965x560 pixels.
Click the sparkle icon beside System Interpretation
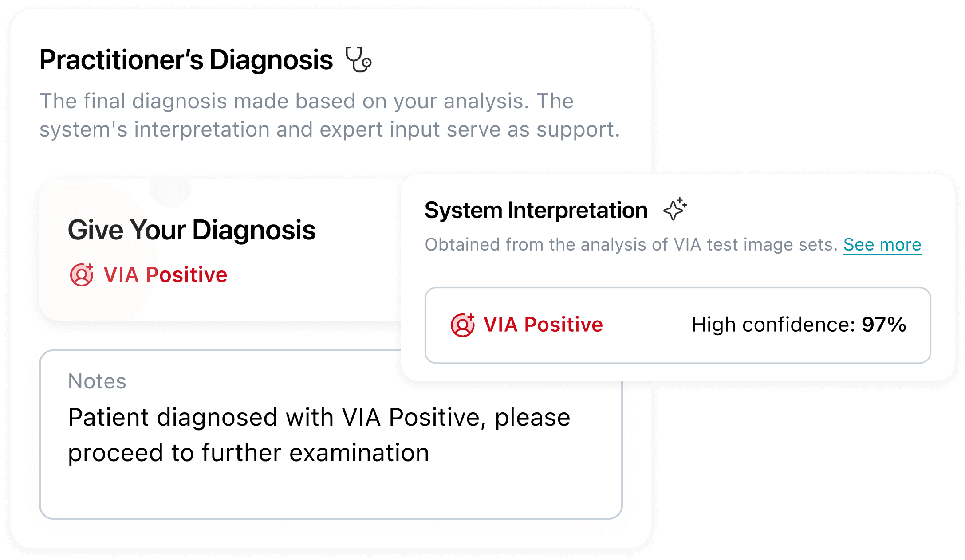(675, 209)
